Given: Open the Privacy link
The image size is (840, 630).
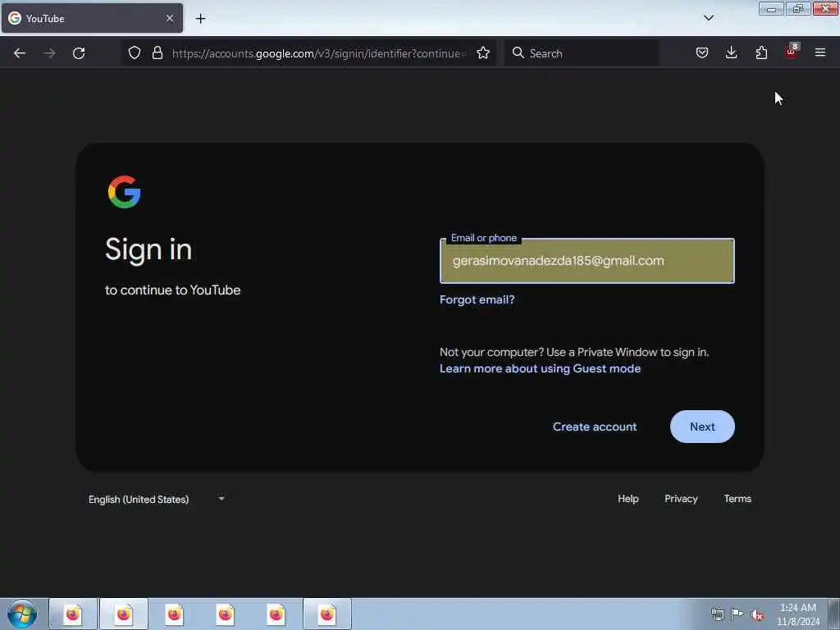Looking at the screenshot, I should [681, 499].
